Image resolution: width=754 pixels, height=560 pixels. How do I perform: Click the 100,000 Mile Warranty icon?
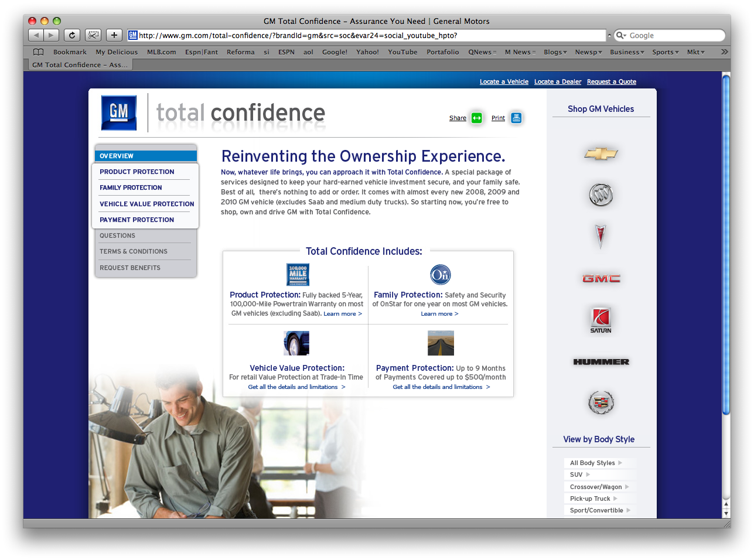point(298,275)
